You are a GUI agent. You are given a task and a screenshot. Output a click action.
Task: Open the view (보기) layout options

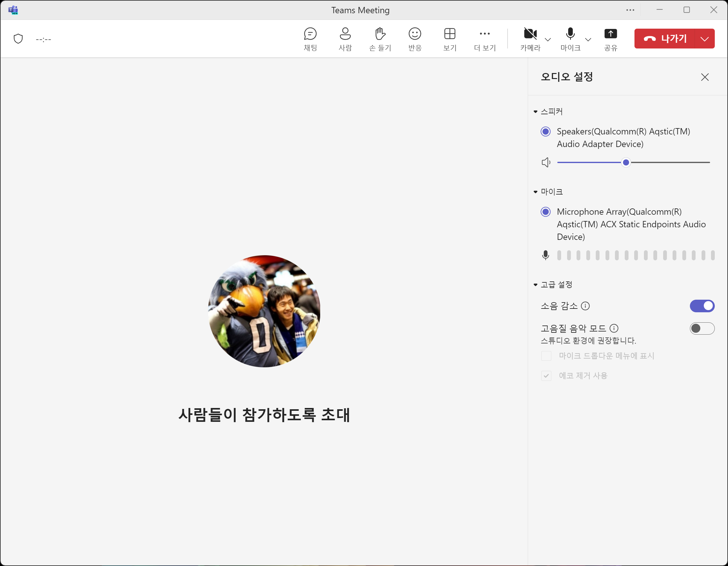pyautogui.click(x=450, y=39)
